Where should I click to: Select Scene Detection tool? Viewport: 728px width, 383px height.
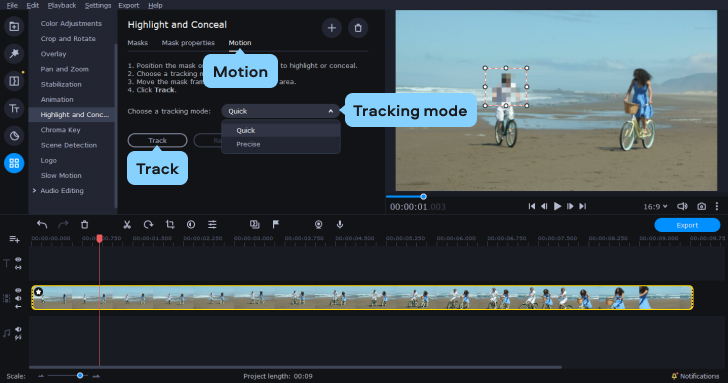(69, 145)
